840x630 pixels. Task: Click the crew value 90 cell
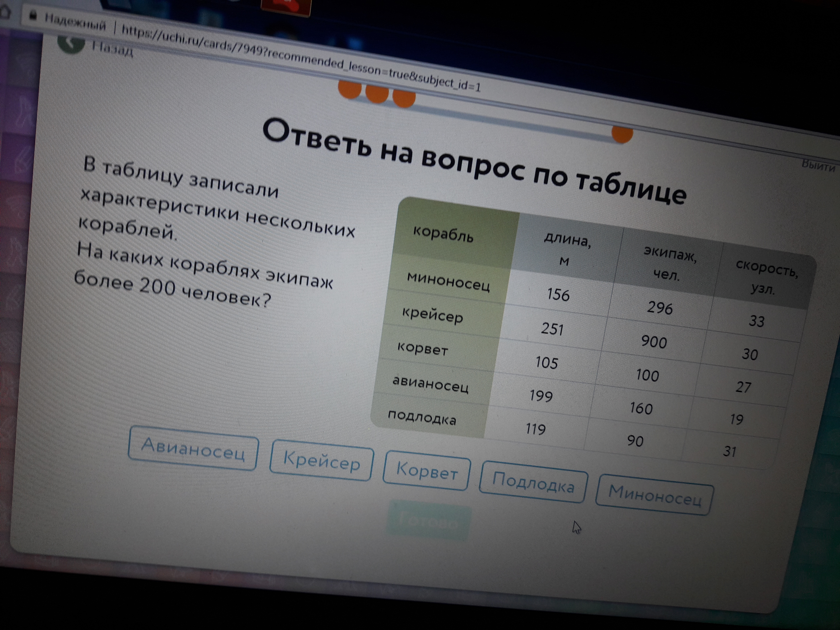click(635, 441)
